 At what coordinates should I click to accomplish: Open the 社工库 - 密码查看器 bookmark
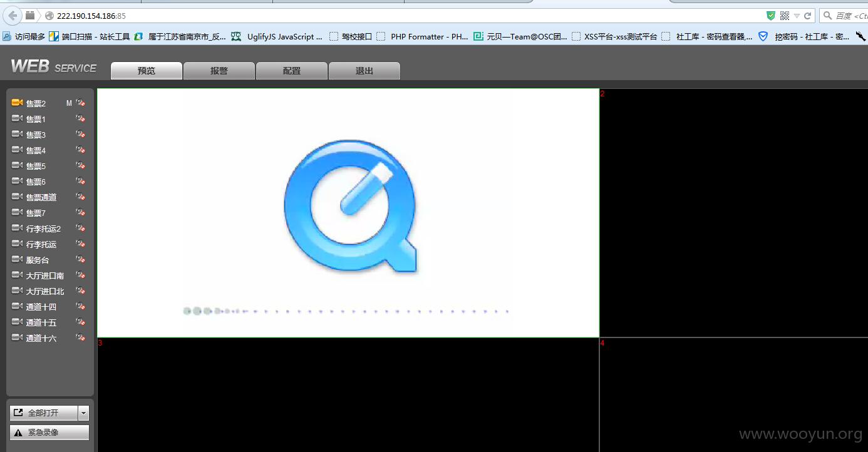coord(708,37)
